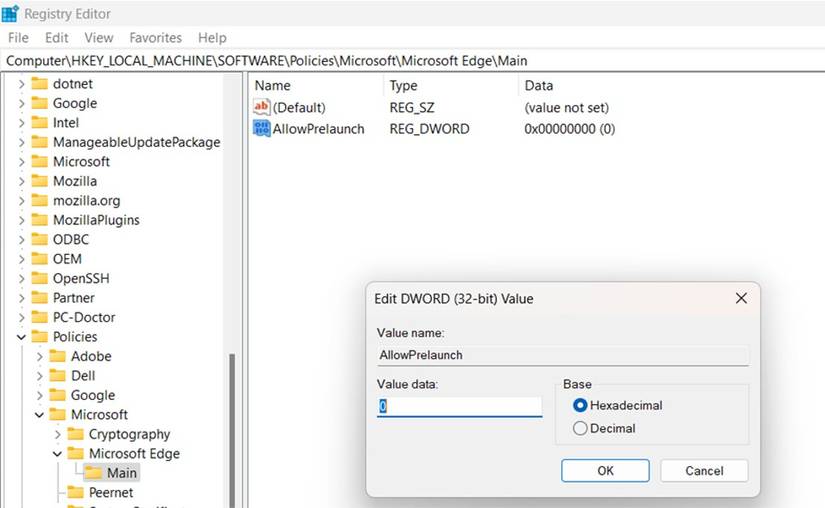Click the Value name field AllowPrelaunch

(562, 355)
